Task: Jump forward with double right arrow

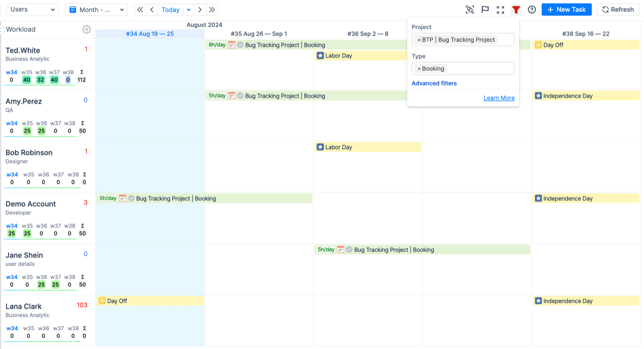Action: [212, 10]
